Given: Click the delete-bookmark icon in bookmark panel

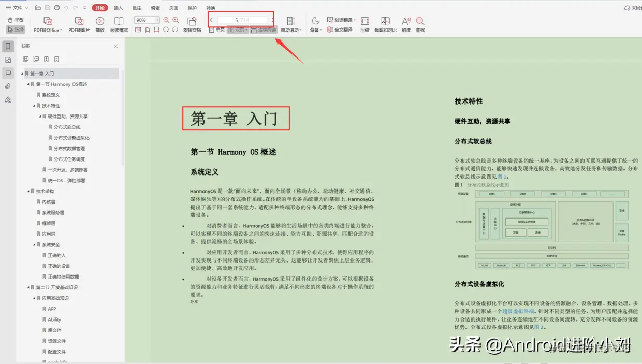Looking at the screenshot, I should pos(56,59).
